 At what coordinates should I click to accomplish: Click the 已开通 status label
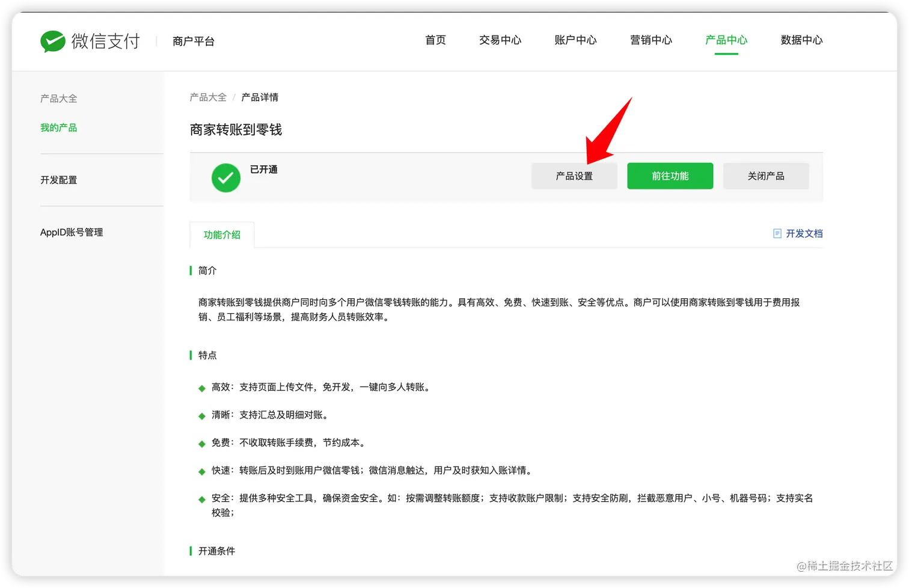pos(264,170)
